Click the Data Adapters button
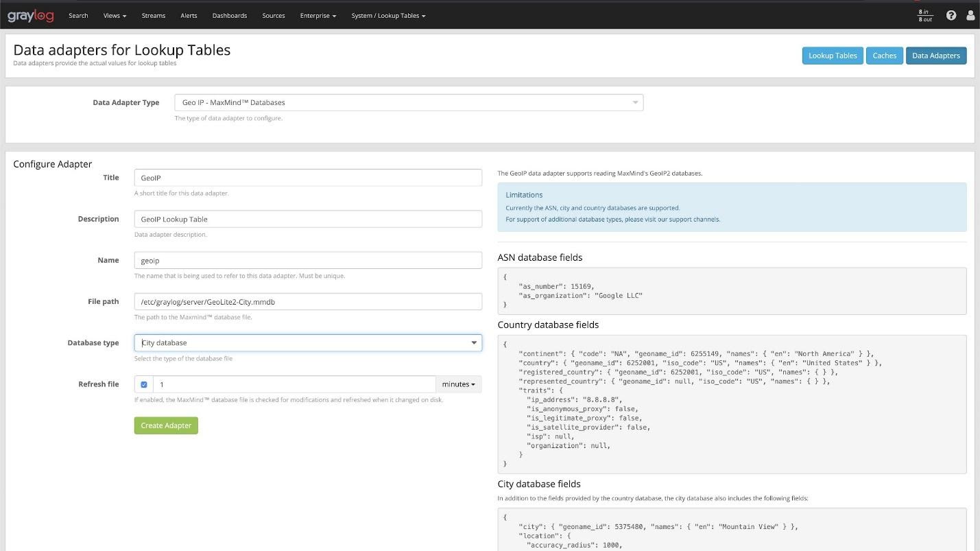This screenshot has width=980, height=551. [935, 56]
